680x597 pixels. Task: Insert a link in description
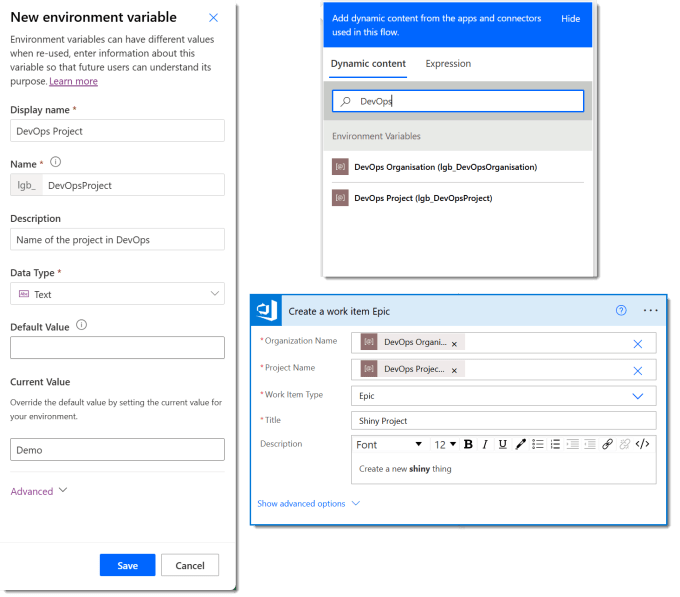click(x=607, y=444)
